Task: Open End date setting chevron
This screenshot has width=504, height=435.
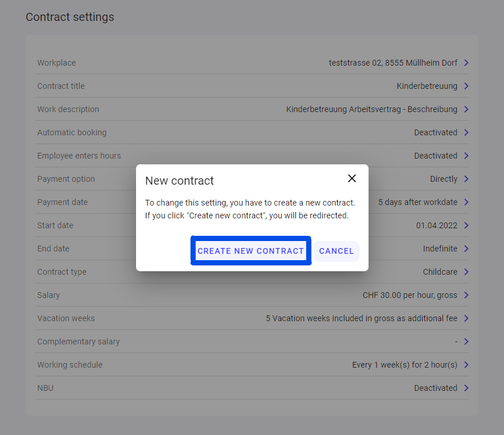Action: pyautogui.click(x=466, y=249)
